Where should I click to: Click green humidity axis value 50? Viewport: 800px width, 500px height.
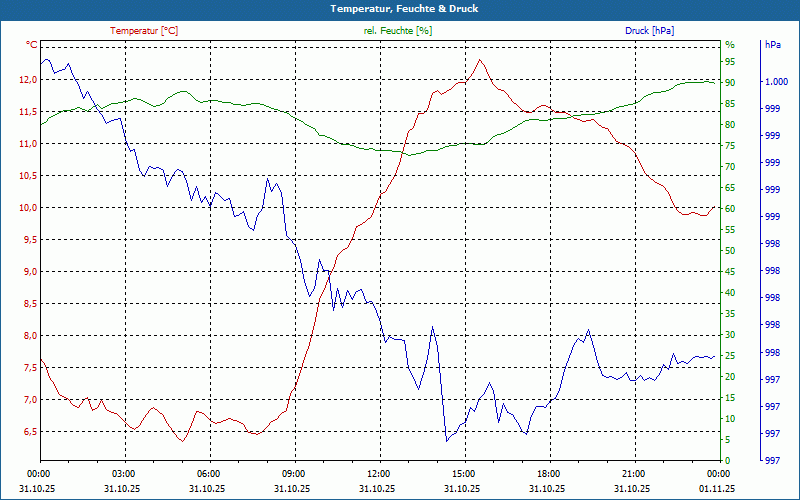pos(730,251)
